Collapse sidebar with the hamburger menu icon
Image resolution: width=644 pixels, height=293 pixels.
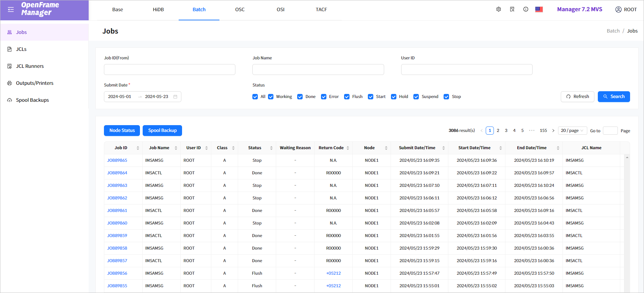coord(11,9)
